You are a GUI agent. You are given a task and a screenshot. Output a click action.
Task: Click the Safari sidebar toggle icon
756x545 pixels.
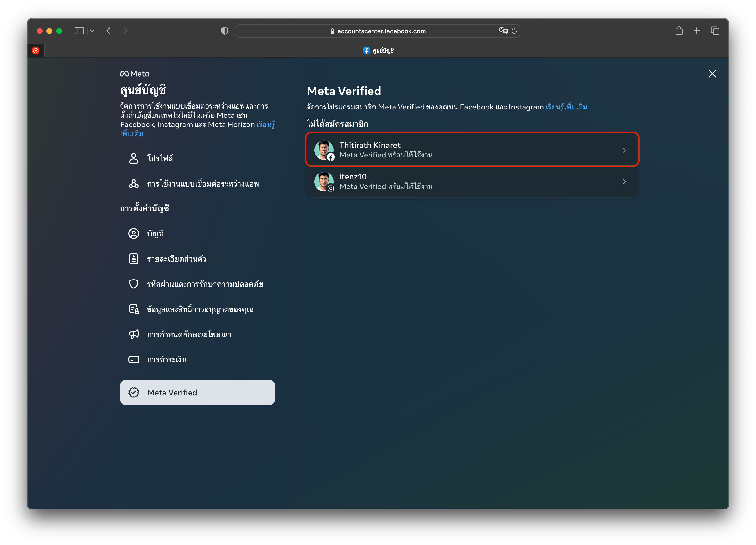[x=79, y=31]
